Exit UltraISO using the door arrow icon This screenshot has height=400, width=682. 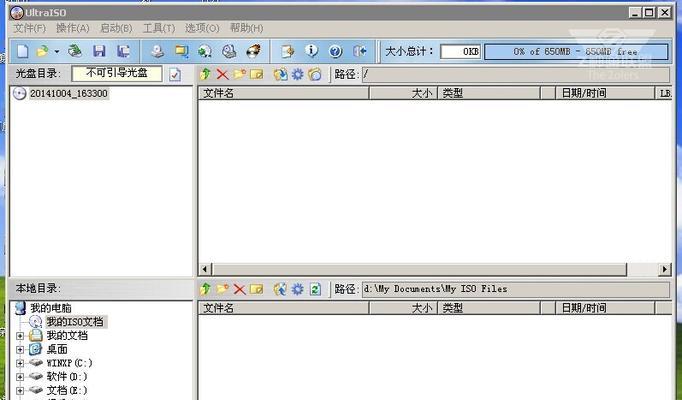[360, 51]
